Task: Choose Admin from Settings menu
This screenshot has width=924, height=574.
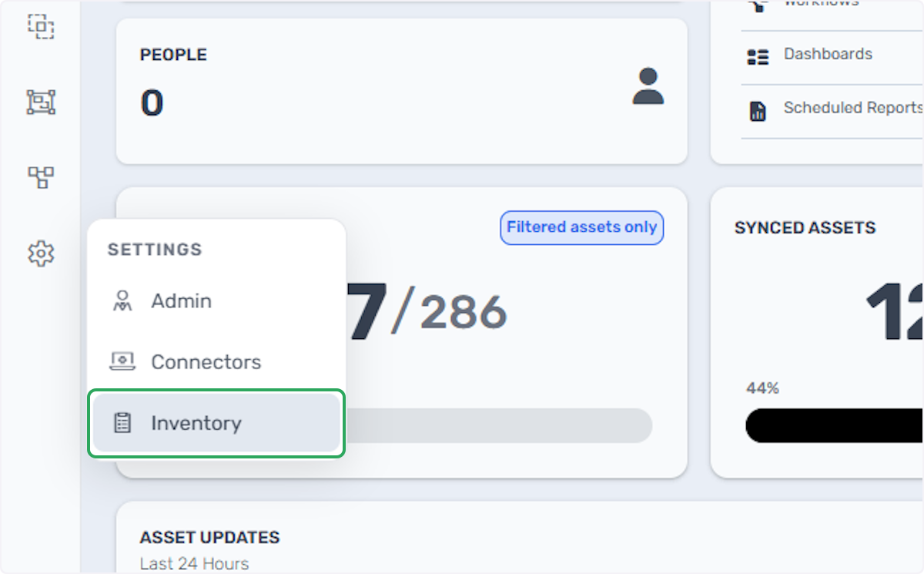Action: coord(216,301)
